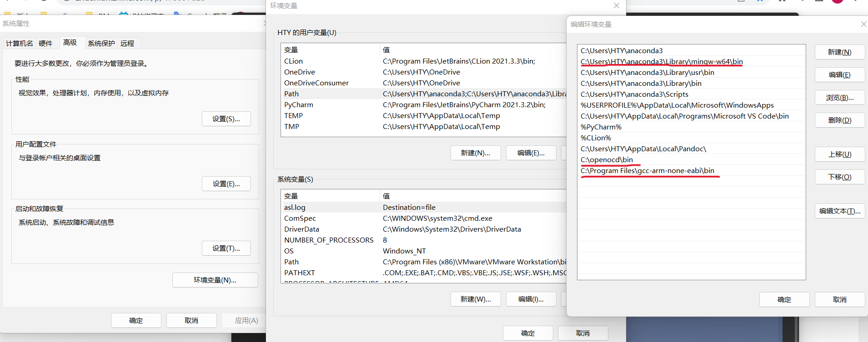Move the entry down with 下移(O)
868x342 pixels.
(839, 177)
